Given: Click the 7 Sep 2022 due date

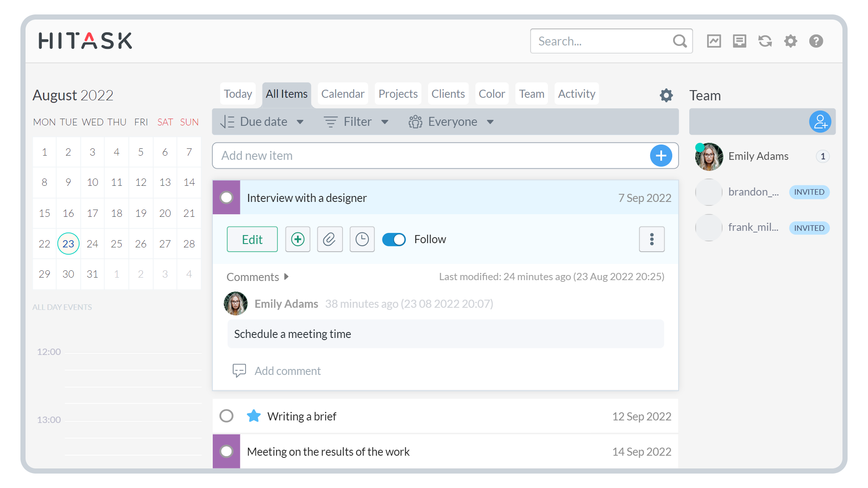Looking at the screenshot, I should pyautogui.click(x=645, y=198).
